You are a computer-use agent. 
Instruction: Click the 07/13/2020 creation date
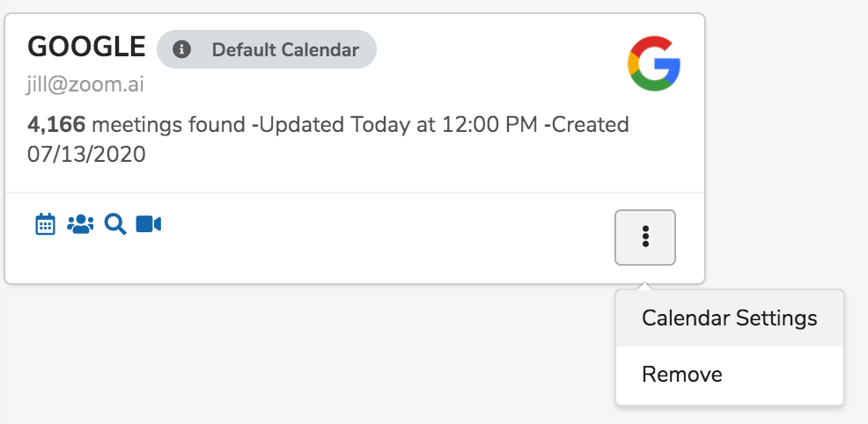[x=86, y=155]
